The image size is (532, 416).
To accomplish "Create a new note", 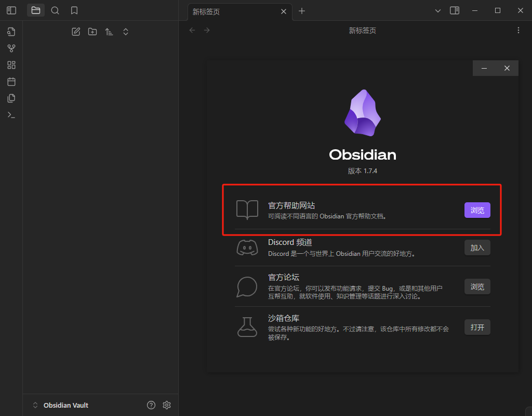I will pos(76,32).
